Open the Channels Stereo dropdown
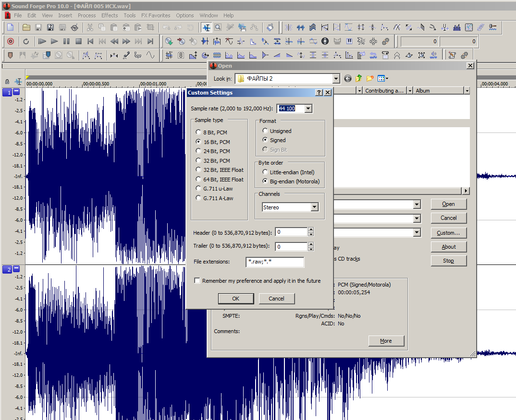The width and height of the screenshot is (516, 420). (314, 207)
